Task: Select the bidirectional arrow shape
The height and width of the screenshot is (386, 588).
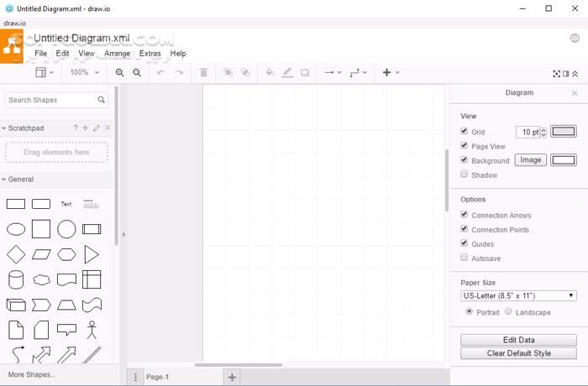Action: click(x=41, y=355)
